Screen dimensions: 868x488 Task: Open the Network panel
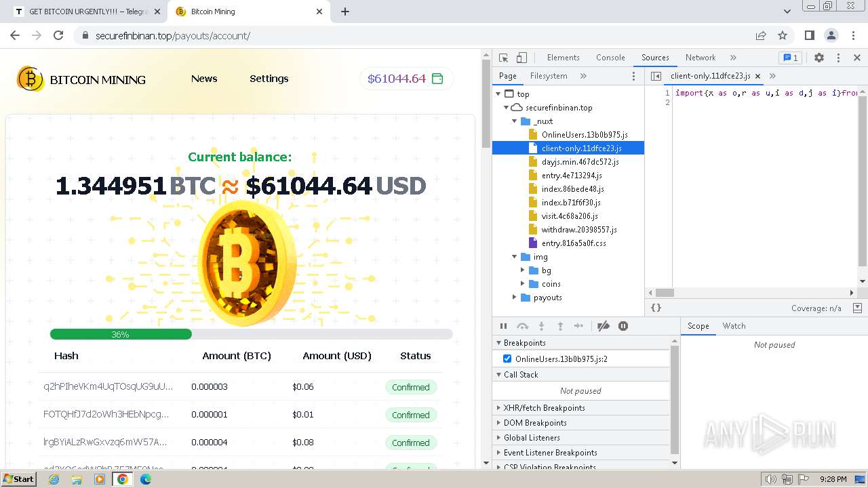(701, 58)
